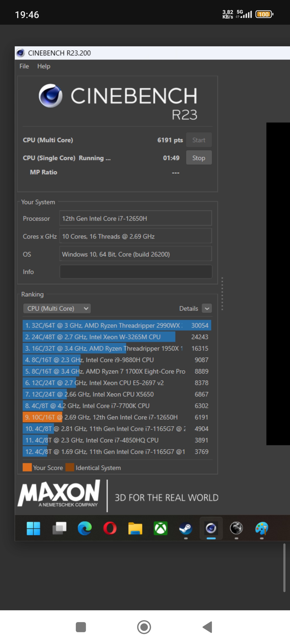The height and width of the screenshot is (644, 290).
Task: Open the CPU (Multi Core) ranking dropdown
Action: (57, 308)
